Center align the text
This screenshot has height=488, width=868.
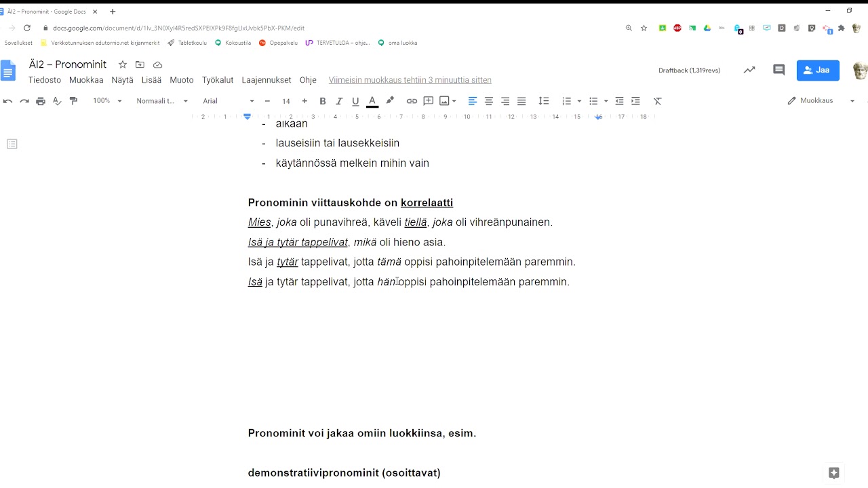489,101
